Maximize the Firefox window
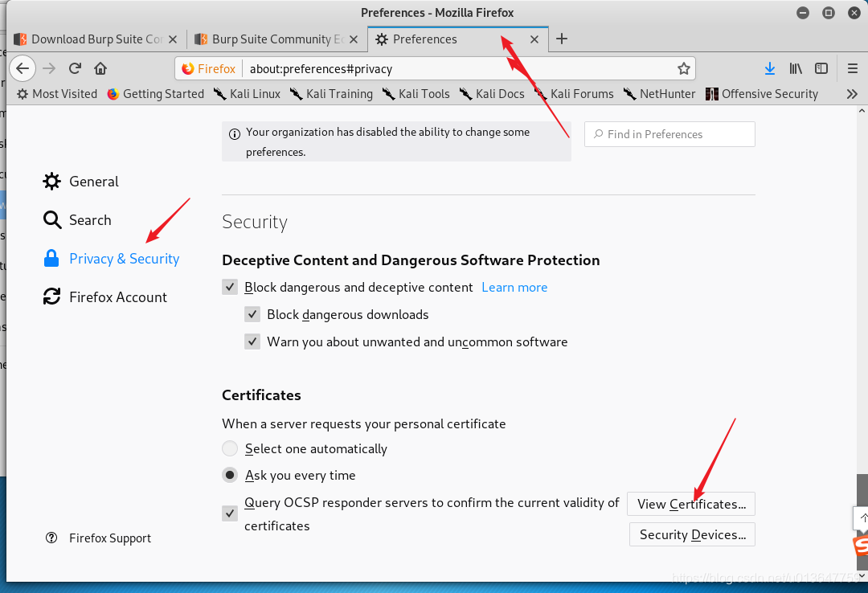This screenshot has height=593, width=868. (x=829, y=13)
